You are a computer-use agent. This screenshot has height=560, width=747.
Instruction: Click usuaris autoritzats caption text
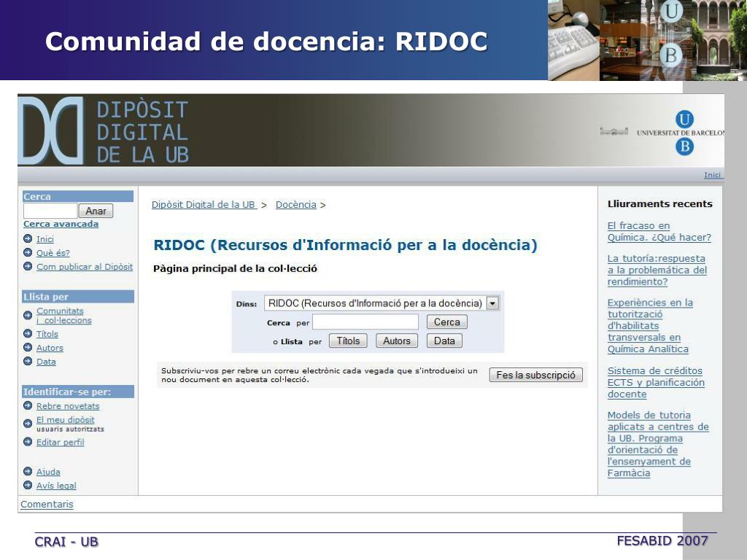[70, 429]
